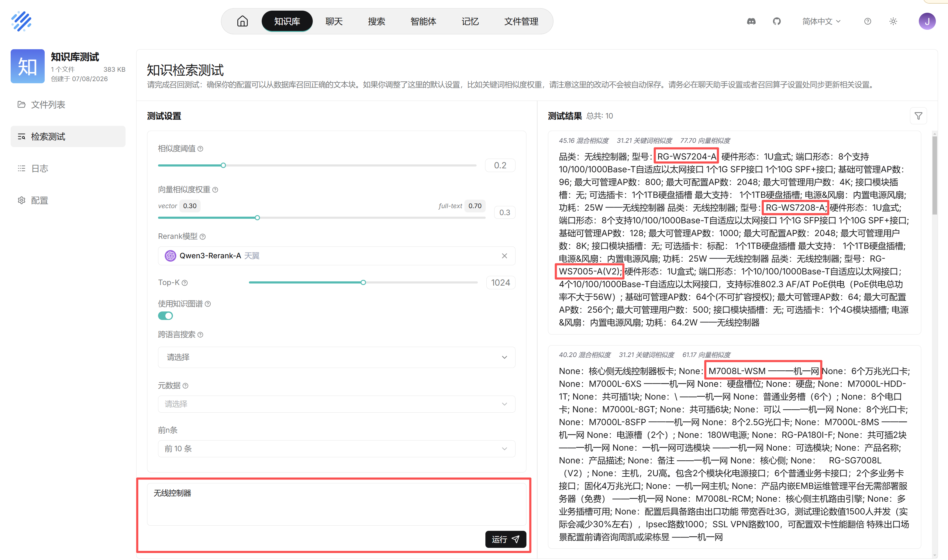This screenshot has width=948, height=560.
Task: Open 日志 in the sidebar
Action: 68,168
